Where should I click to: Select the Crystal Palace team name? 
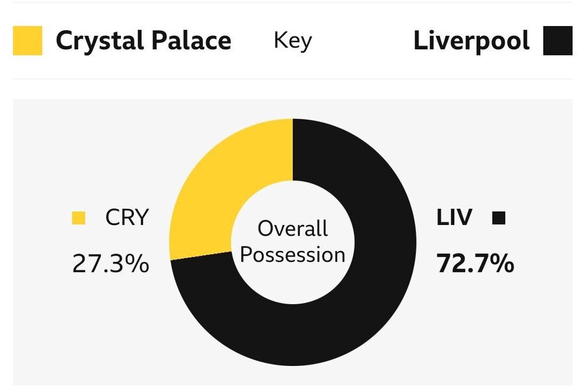point(144,41)
